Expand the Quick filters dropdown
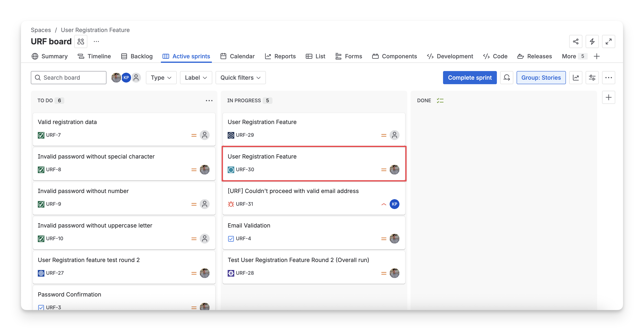This screenshot has height=331, width=644. coord(240,78)
